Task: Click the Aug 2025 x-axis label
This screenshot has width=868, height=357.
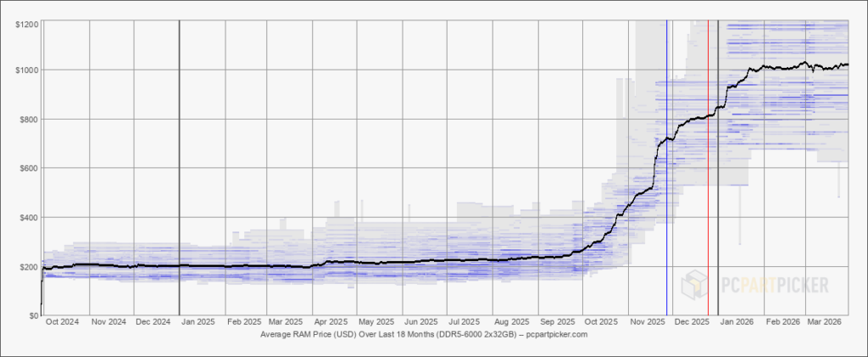Action: [x=512, y=322]
